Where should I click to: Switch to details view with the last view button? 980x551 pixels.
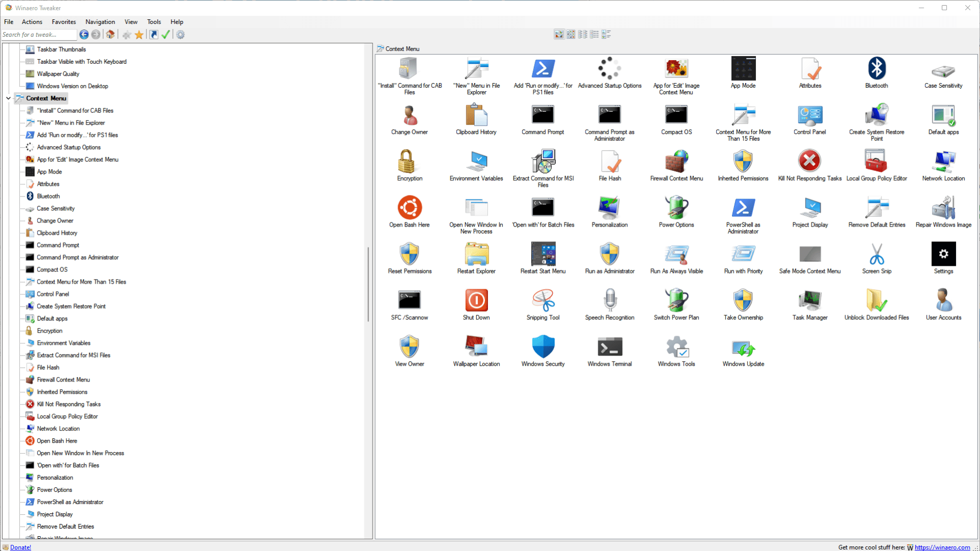606,34
